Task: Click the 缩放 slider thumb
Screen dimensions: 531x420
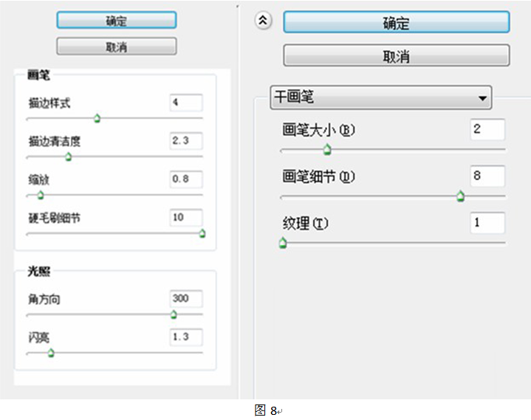Action: [x=41, y=196]
